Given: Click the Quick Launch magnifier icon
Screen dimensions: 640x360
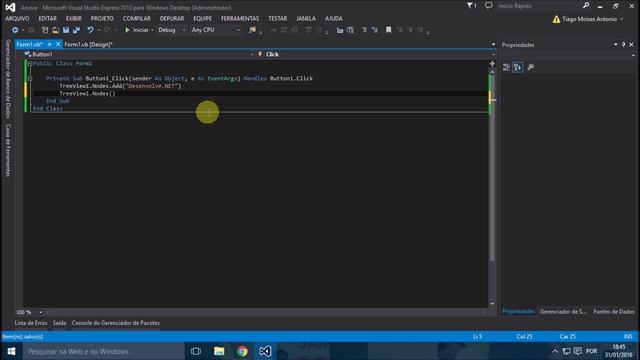Looking at the screenshot, I should tap(586, 6).
